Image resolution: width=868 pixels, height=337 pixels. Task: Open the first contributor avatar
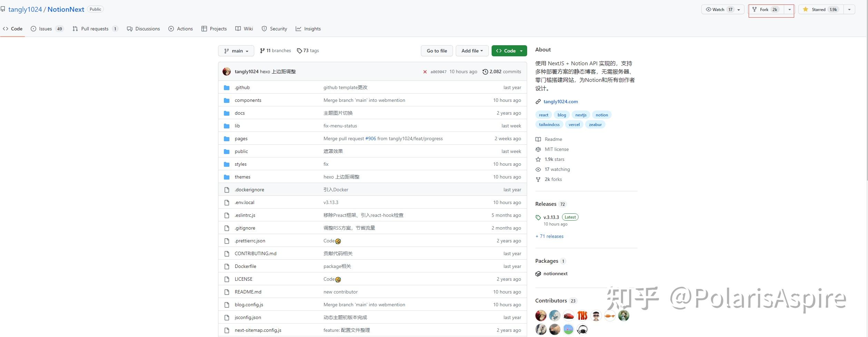[541, 316]
